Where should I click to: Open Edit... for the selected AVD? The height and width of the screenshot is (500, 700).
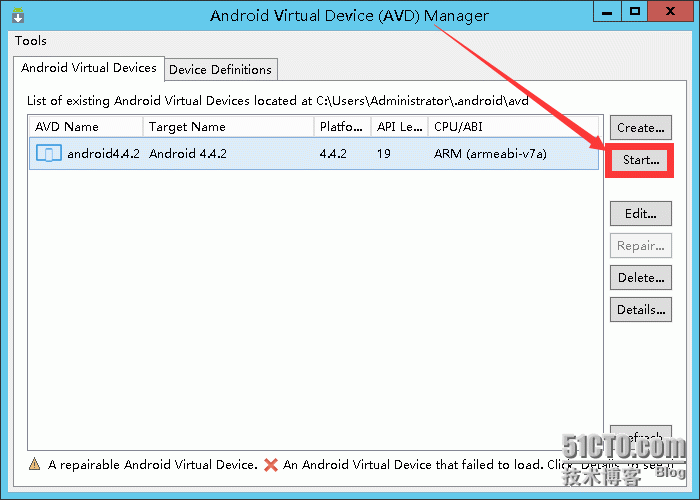pos(641,213)
